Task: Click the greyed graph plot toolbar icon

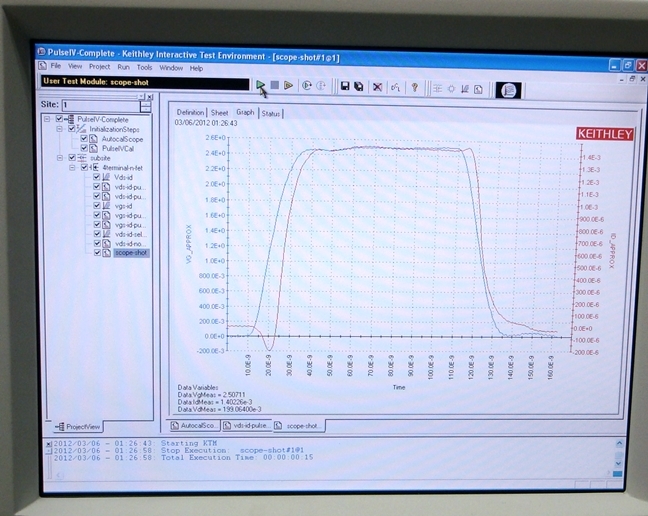Action: 465,89
